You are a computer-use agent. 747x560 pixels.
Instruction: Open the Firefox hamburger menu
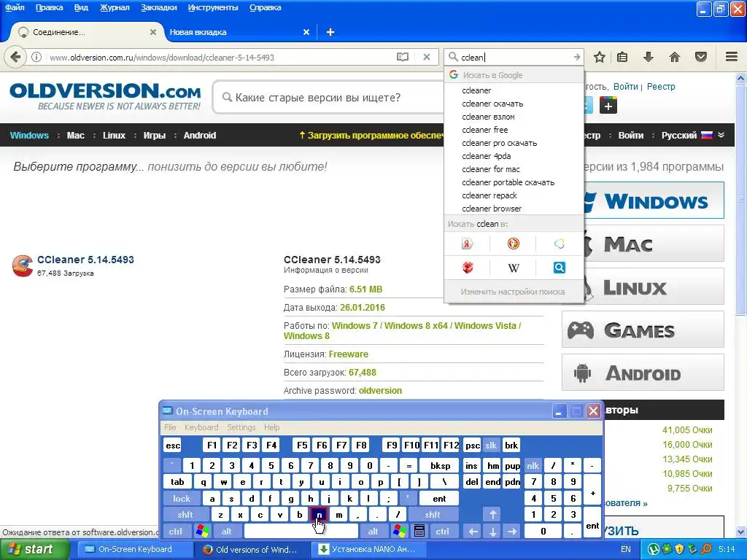coord(732,57)
